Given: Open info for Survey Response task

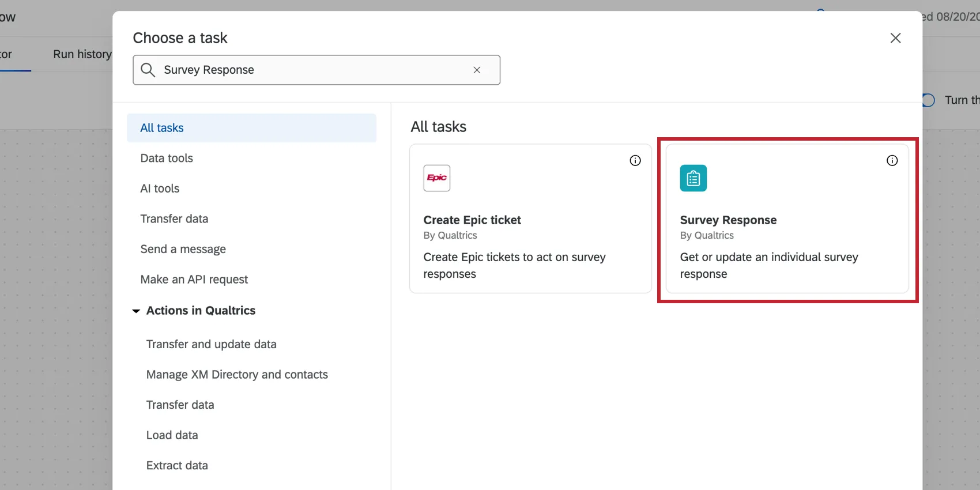Looking at the screenshot, I should [892, 161].
